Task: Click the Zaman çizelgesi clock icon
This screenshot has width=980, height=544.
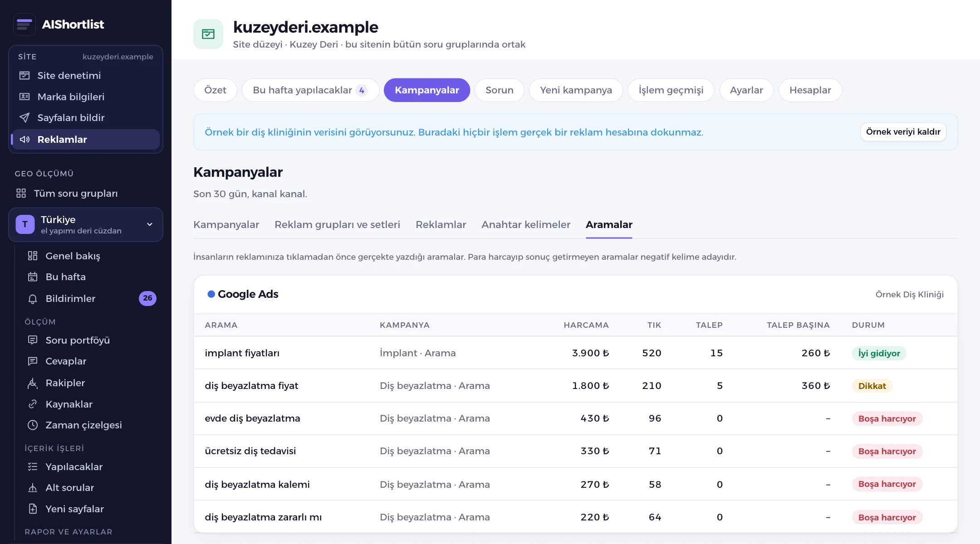Action: coord(33,425)
